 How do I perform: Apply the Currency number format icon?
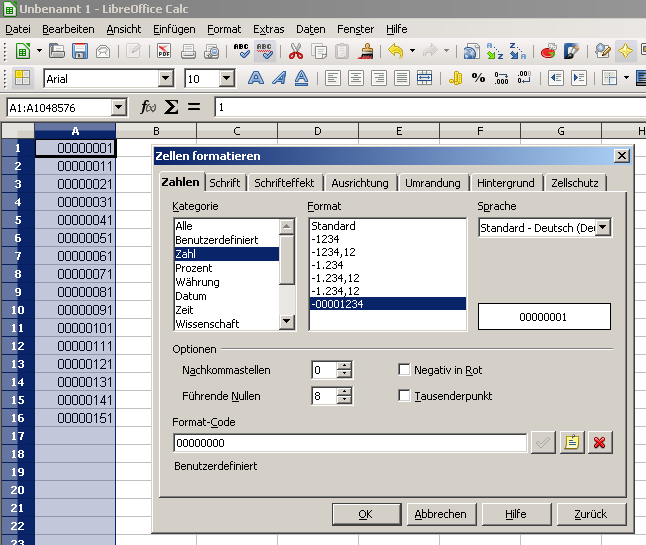coord(455,78)
